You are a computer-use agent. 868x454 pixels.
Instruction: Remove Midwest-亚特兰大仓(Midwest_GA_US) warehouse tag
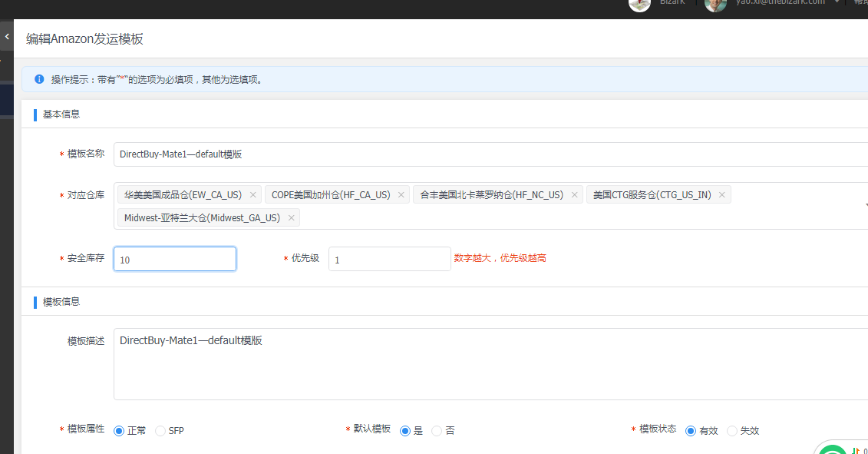point(291,218)
